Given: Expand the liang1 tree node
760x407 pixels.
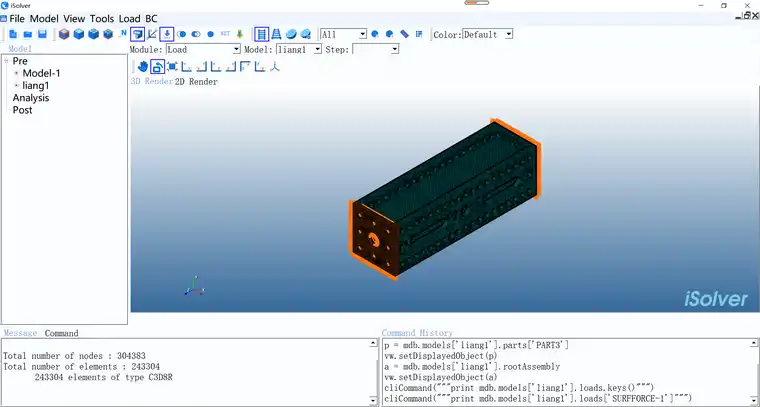Looking at the screenshot, I should 16,86.
